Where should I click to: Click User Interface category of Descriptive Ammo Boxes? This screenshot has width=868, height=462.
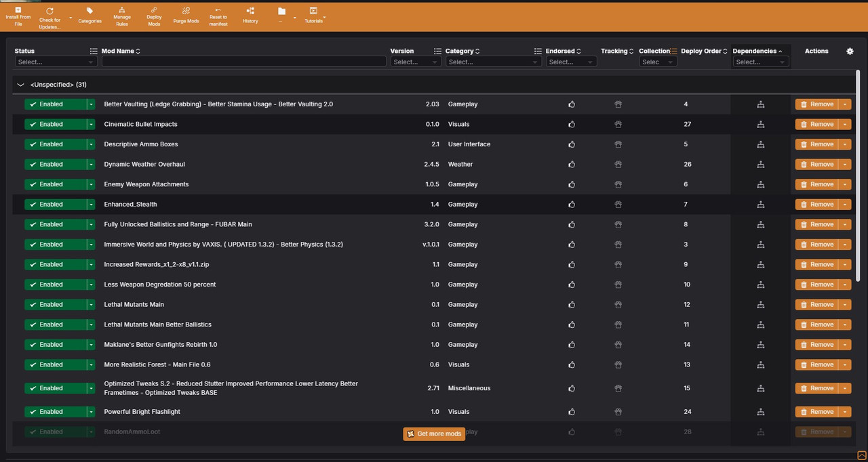point(469,144)
